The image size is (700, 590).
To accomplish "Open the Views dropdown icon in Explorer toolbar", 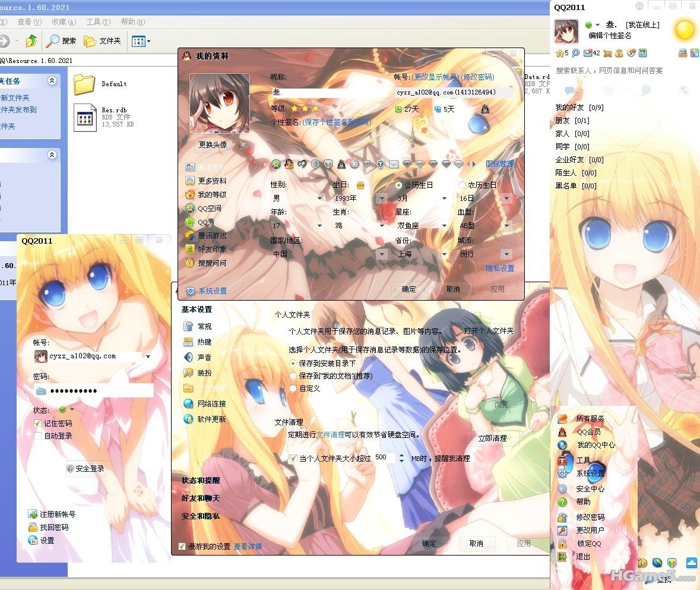I will (141, 42).
